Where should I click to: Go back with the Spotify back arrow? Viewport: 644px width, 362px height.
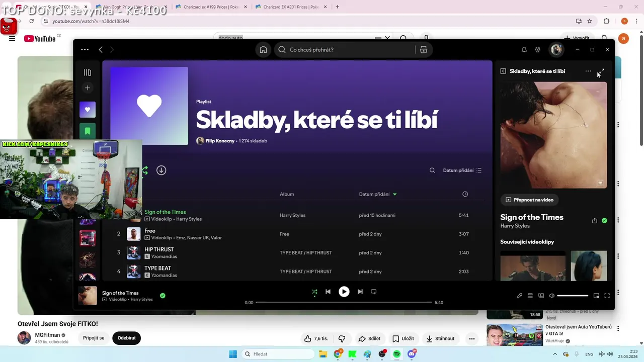[x=101, y=49]
